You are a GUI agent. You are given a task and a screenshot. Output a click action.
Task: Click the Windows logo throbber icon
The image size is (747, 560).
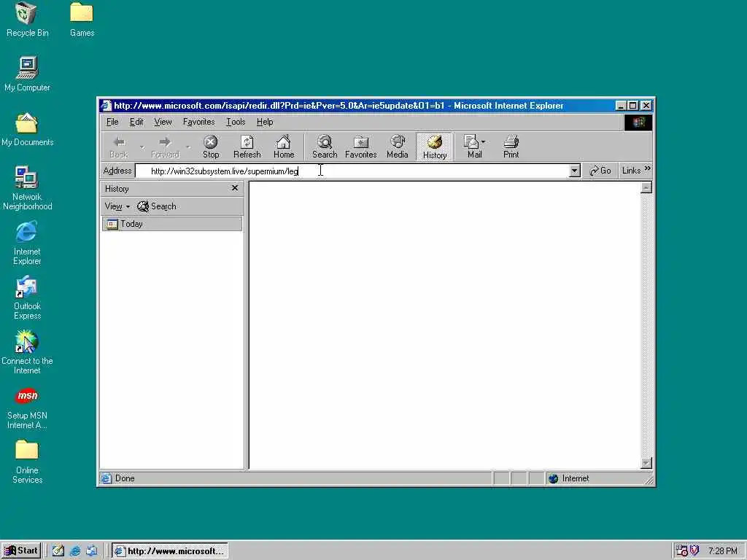click(x=638, y=122)
